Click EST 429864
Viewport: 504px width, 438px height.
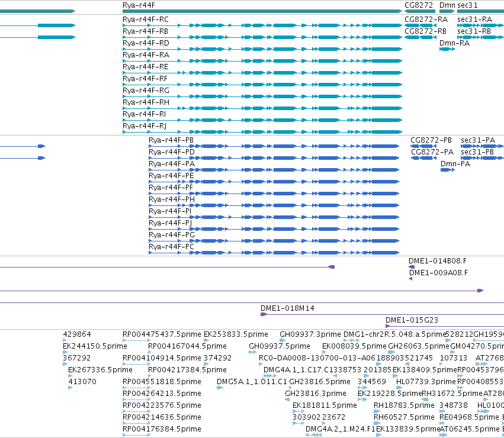77,334
